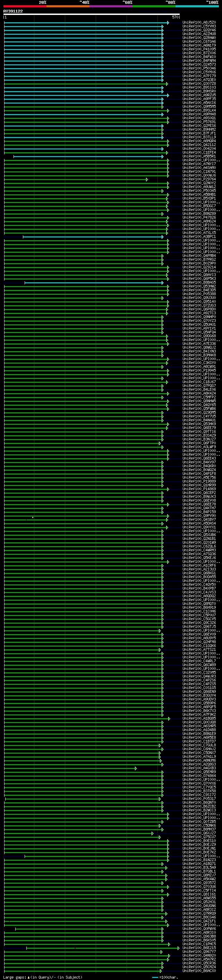This screenshot has height=980, width=222.
Task: Open the UniRef100_Q7RRQ9 hit
Action: pos(199,913)
